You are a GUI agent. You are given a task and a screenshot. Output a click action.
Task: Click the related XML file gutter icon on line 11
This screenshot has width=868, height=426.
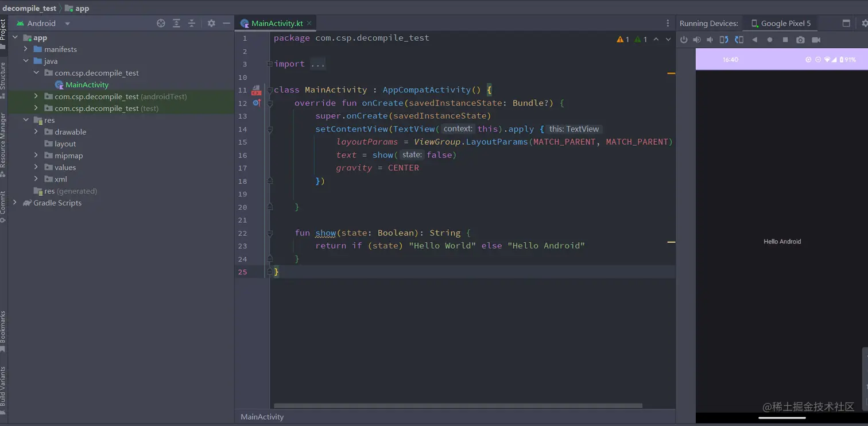coord(257,90)
